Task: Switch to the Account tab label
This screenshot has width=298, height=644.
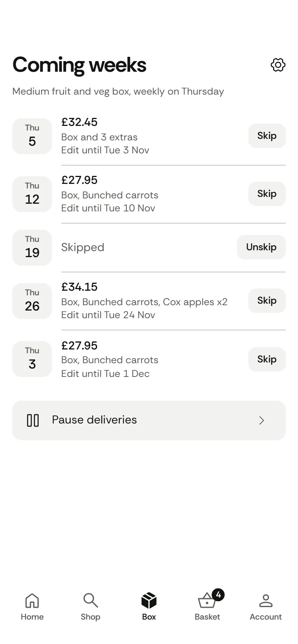Action: (266, 617)
